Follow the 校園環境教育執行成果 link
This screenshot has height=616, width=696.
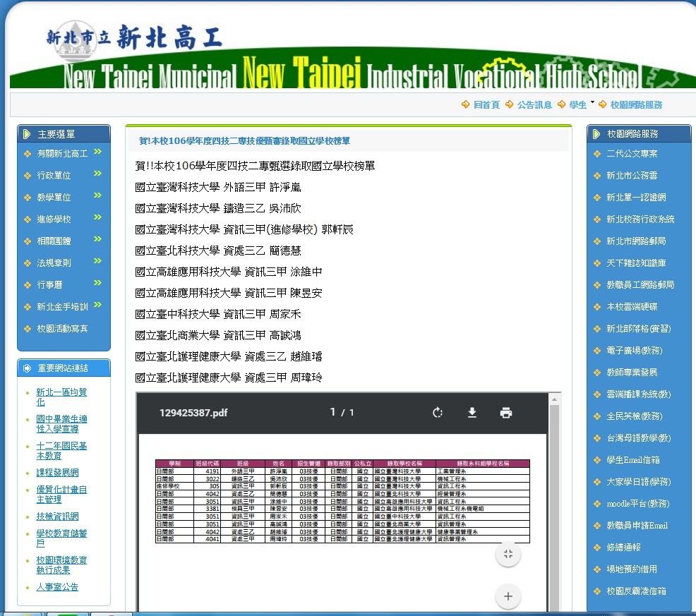coord(61,564)
